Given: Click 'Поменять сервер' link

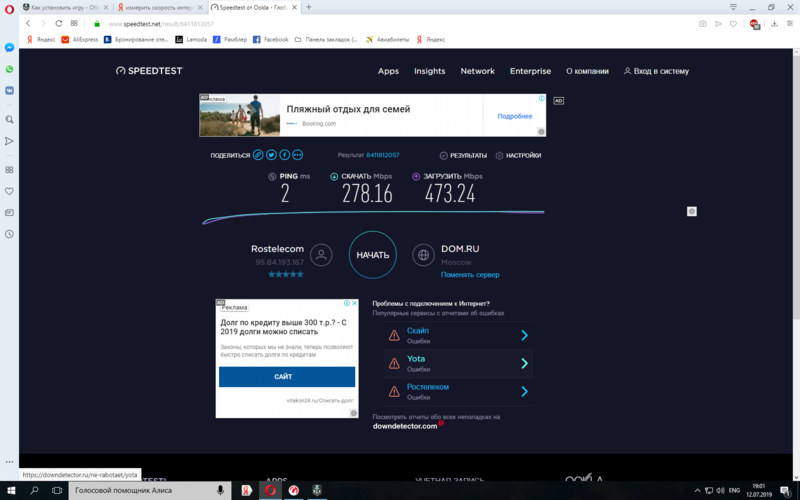Looking at the screenshot, I should pos(470,274).
